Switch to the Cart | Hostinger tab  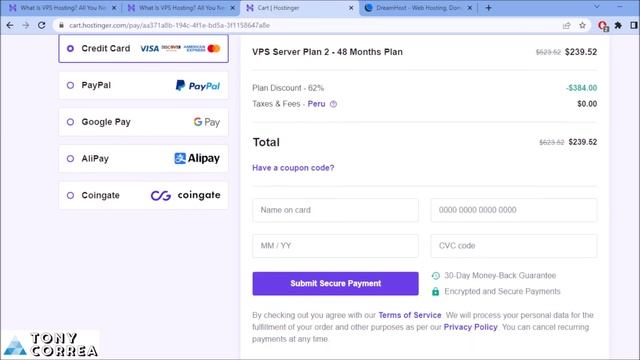(300, 8)
